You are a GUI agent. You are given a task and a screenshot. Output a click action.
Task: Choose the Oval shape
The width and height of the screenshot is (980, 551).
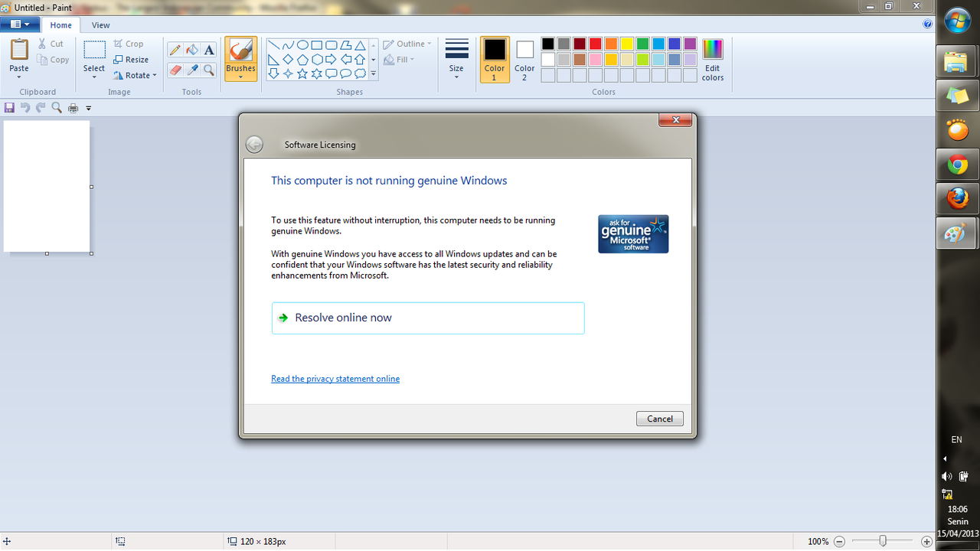302,45
